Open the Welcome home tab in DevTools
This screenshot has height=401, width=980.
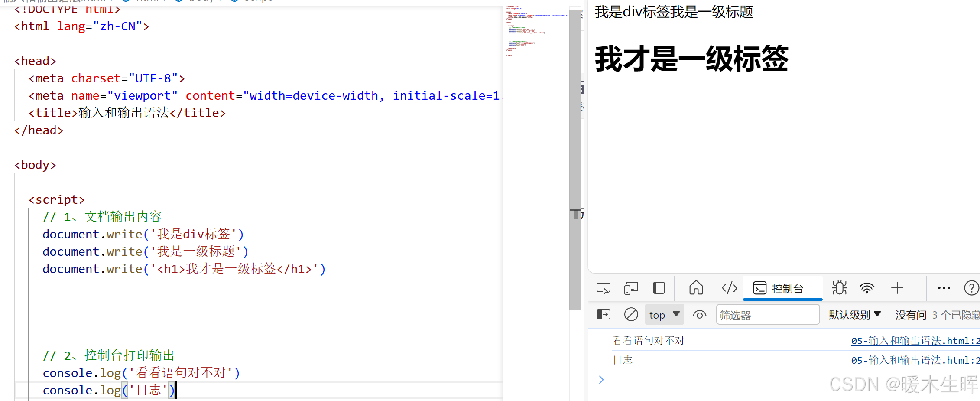[696, 288]
